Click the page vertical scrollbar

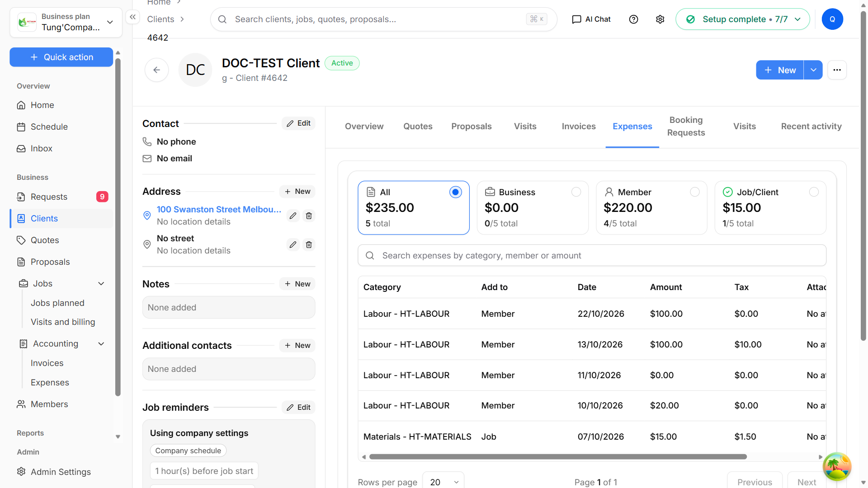click(863, 176)
